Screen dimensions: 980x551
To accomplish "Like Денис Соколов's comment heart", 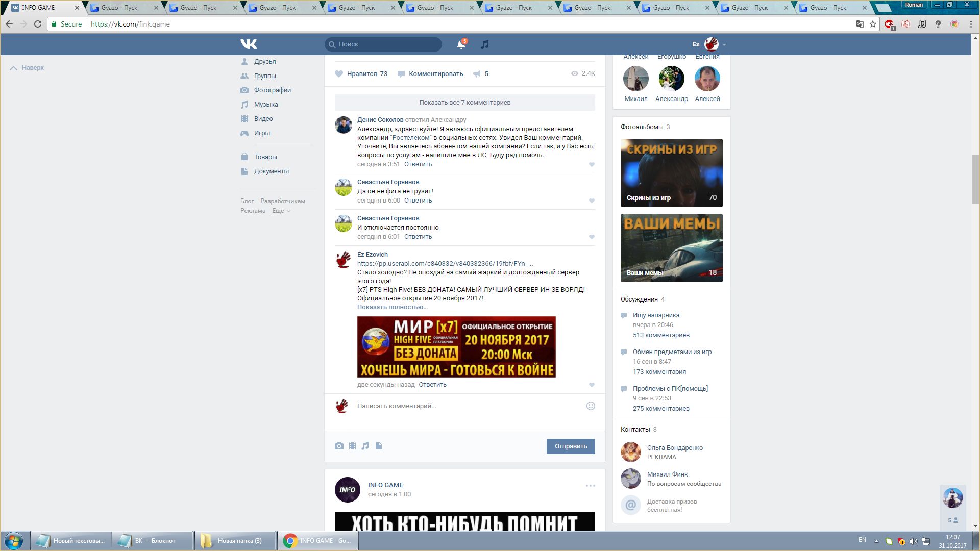I will 592,165.
